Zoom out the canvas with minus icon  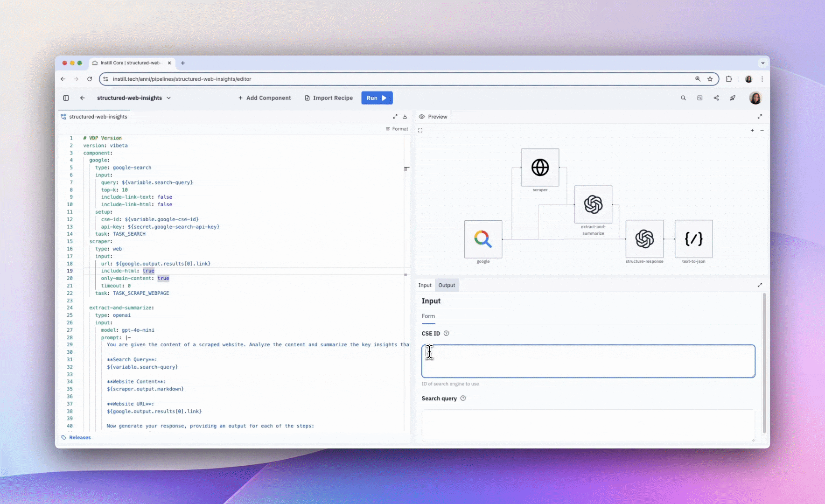tap(762, 131)
